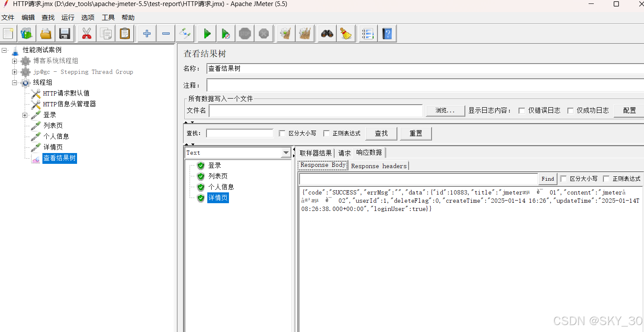The height and width of the screenshot is (332, 644).
Task: Switch to Response headers tab
Action: click(379, 166)
